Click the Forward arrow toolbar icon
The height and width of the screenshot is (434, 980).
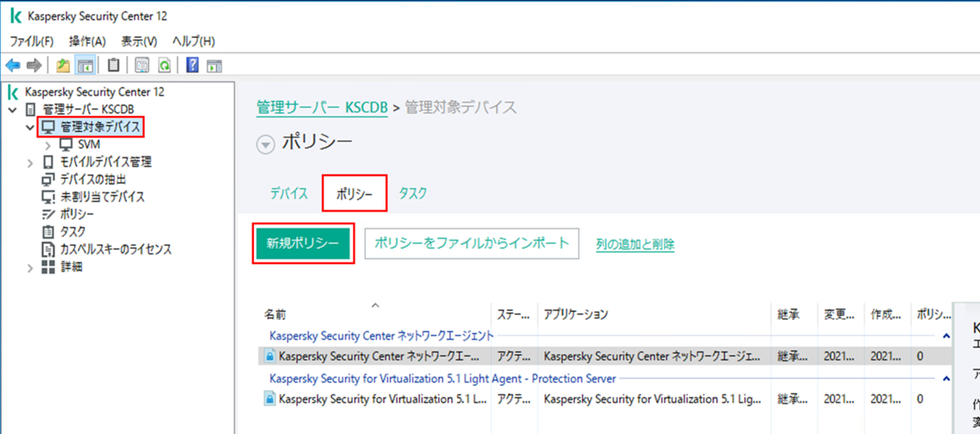tap(34, 64)
